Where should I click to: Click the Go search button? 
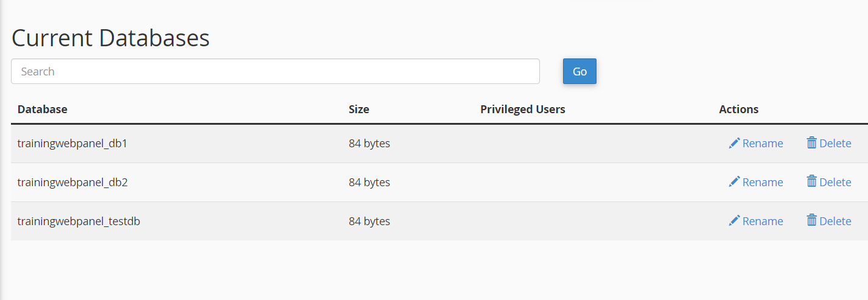[x=579, y=71]
